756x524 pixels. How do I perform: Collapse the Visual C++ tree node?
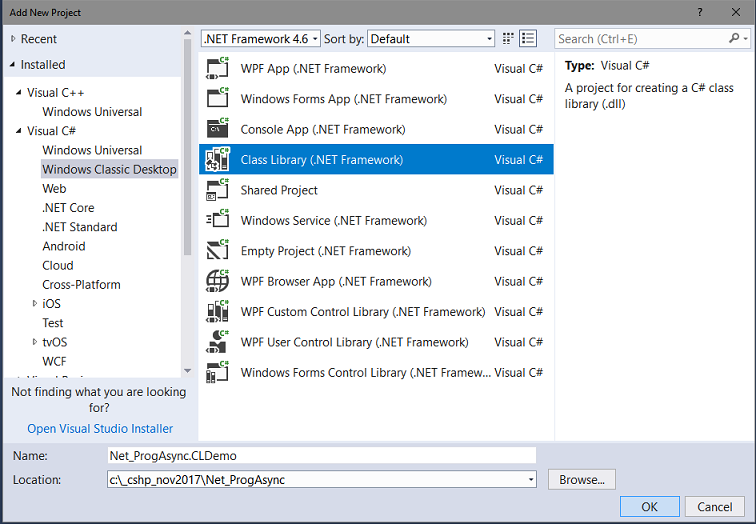coord(19,92)
